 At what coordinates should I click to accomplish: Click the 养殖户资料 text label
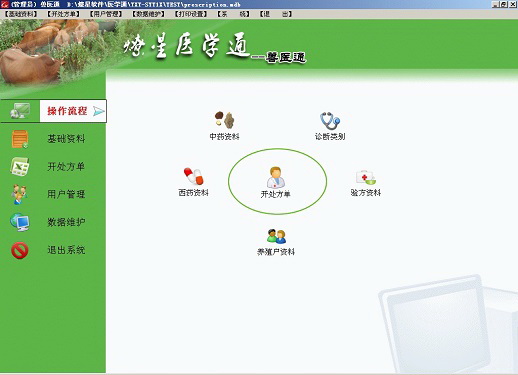pyautogui.click(x=276, y=252)
